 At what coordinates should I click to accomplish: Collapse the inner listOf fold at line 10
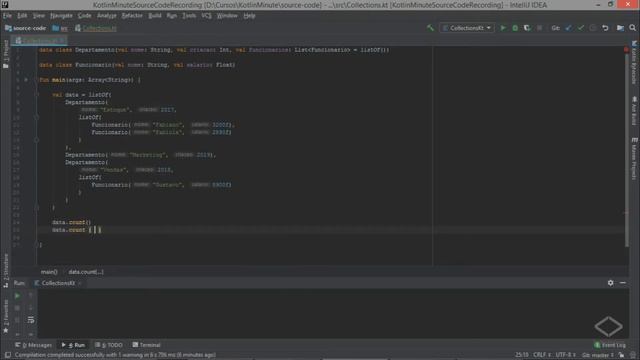36,117
